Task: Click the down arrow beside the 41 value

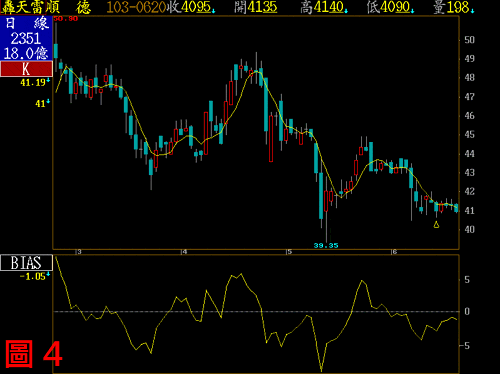Action: 48,101
